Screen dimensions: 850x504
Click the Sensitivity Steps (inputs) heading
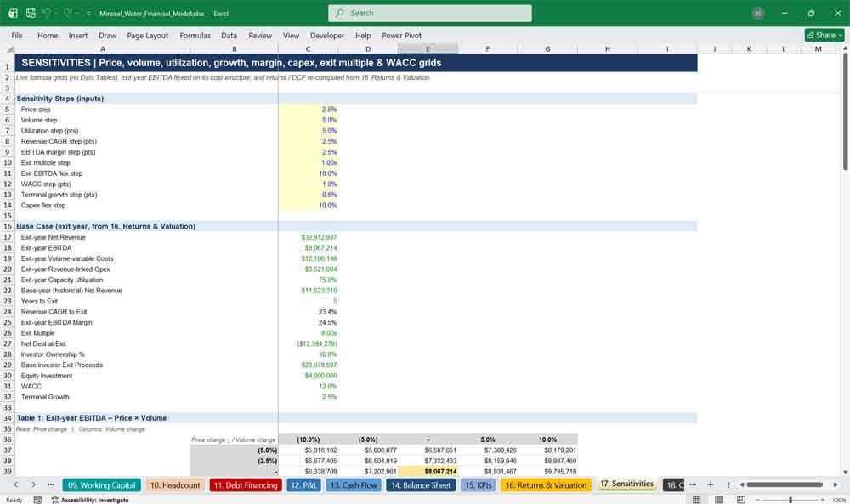point(59,99)
